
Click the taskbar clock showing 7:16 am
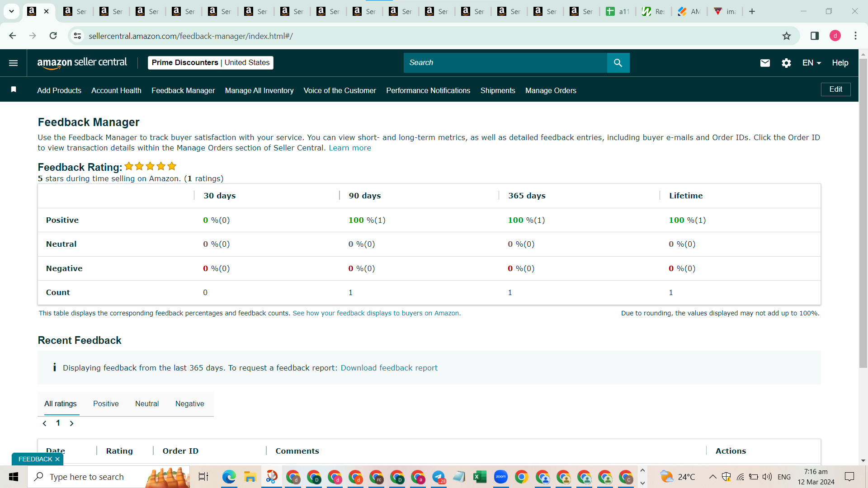pos(816,477)
